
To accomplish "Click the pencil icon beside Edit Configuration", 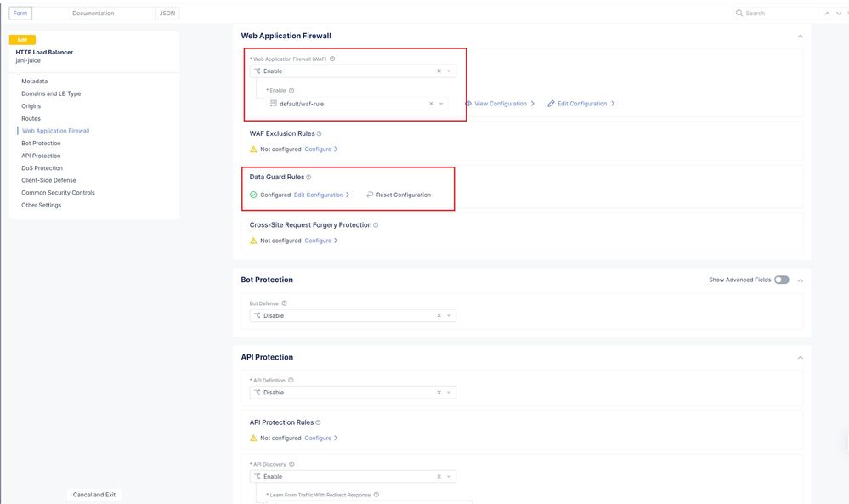I will click(x=551, y=104).
